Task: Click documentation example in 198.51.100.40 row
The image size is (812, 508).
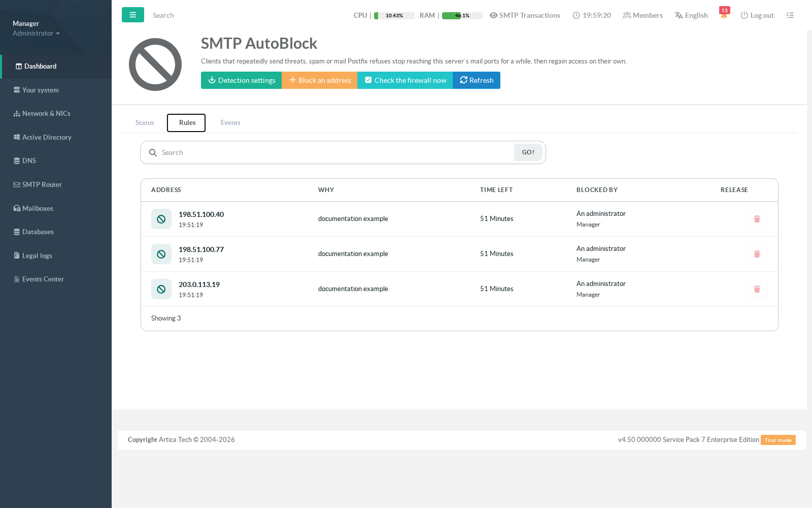Action: [353, 218]
